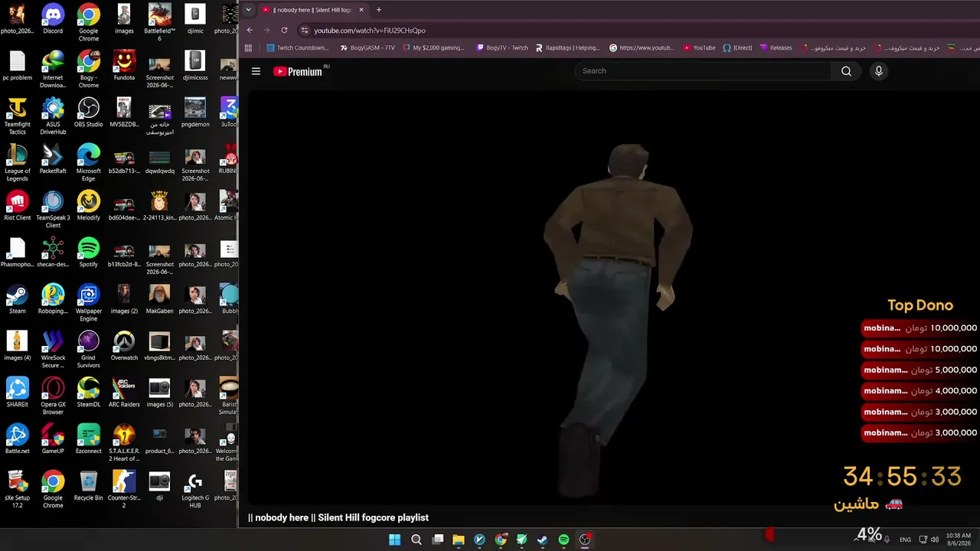Open Chrome tab search dropdown arrow

(x=248, y=10)
